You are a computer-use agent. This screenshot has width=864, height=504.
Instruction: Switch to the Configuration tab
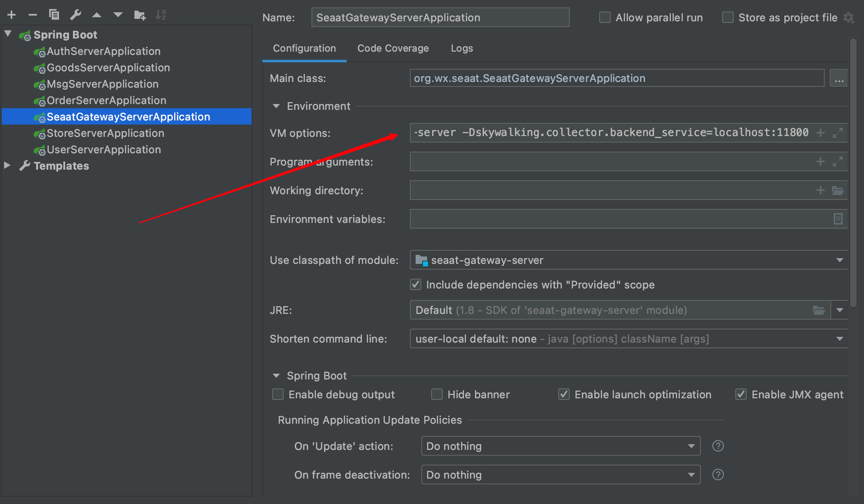click(x=305, y=48)
